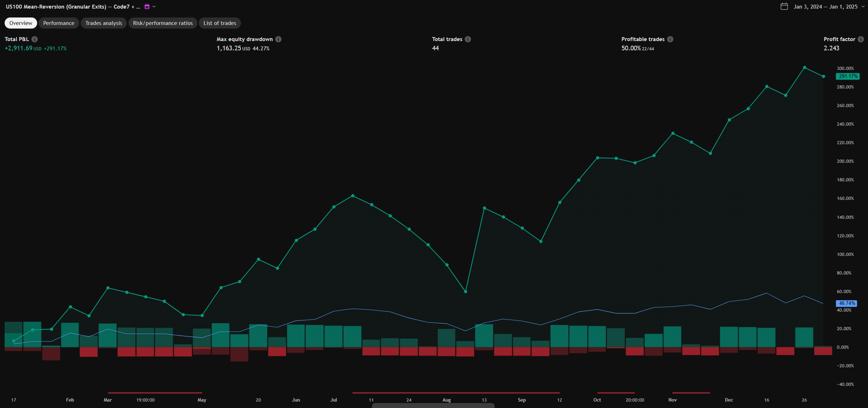This screenshot has height=408, width=868.
Task: Open the Jan 3, 2024 – Jan 1, 2025 range
Action: 825,7
